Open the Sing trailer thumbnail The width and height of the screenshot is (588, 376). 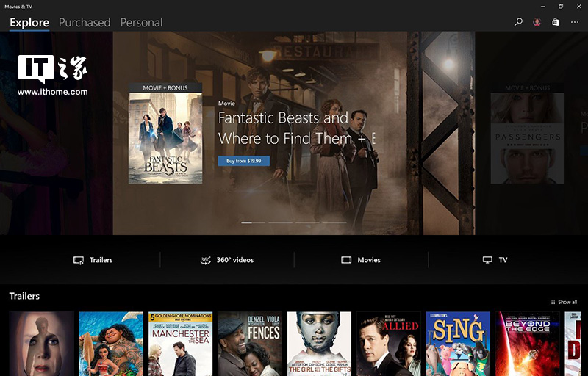tap(458, 344)
